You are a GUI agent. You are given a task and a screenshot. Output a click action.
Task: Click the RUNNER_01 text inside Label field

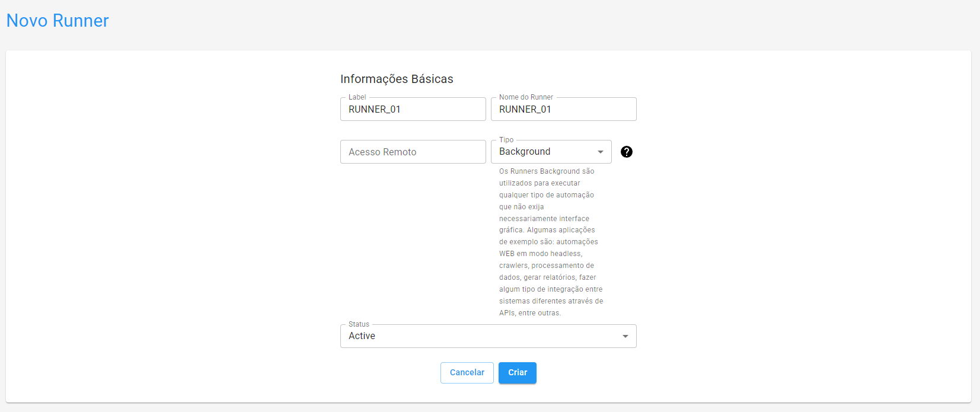(375, 110)
